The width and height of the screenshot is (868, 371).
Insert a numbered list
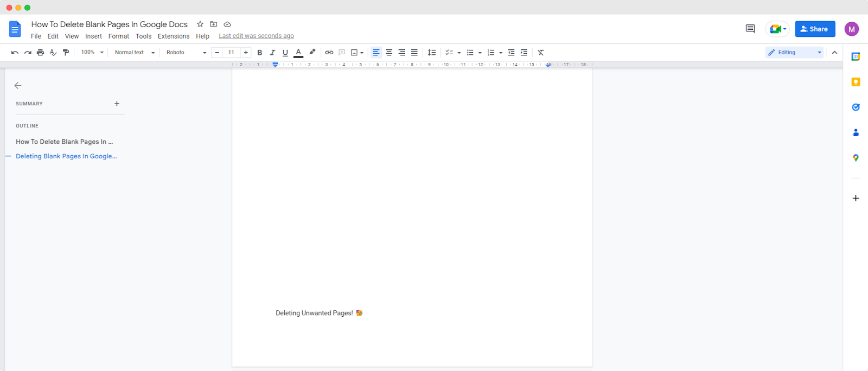pyautogui.click(x=491, y=53)
